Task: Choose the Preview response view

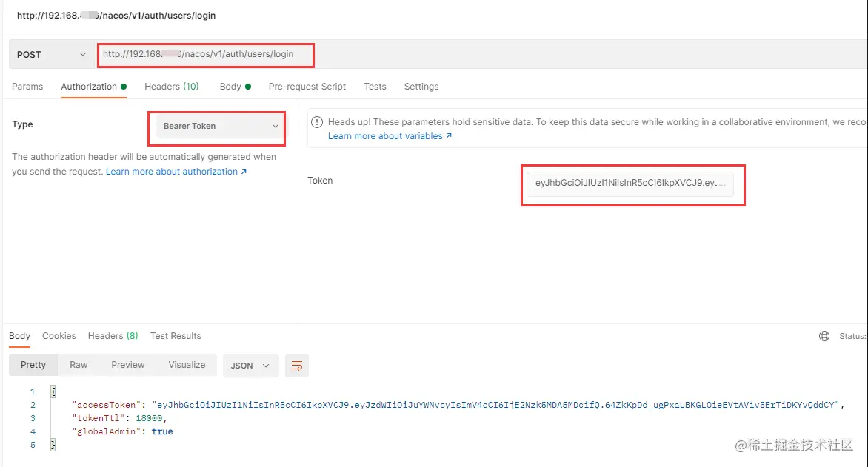Action: [128, 365]
